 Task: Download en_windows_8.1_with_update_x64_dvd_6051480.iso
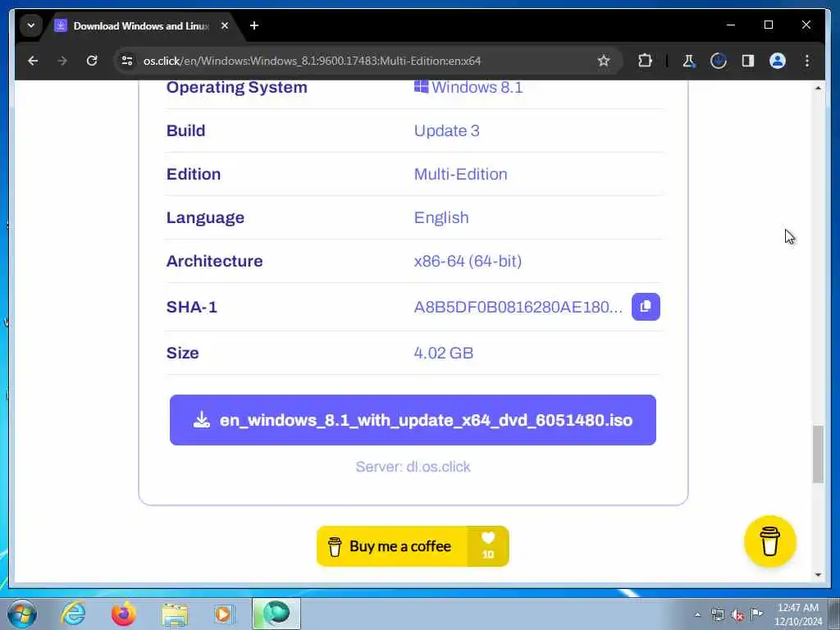click(413, 420)
